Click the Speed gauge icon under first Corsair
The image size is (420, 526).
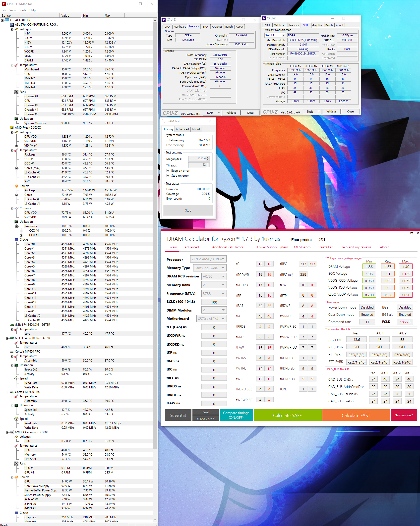click(16, 378)
